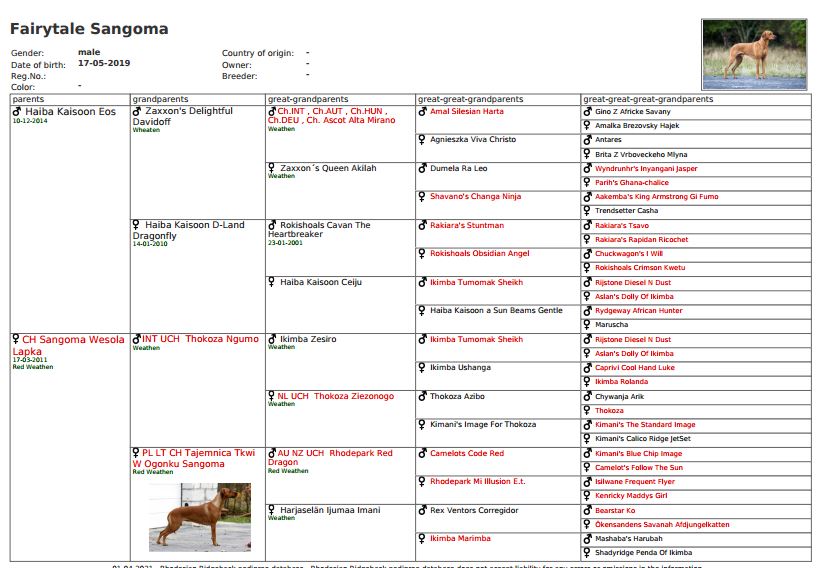This screenshot has height=568, width=820.
Task: Click the male icon next to Zaxxon's Delightful Davidoff
Action: 137,111
